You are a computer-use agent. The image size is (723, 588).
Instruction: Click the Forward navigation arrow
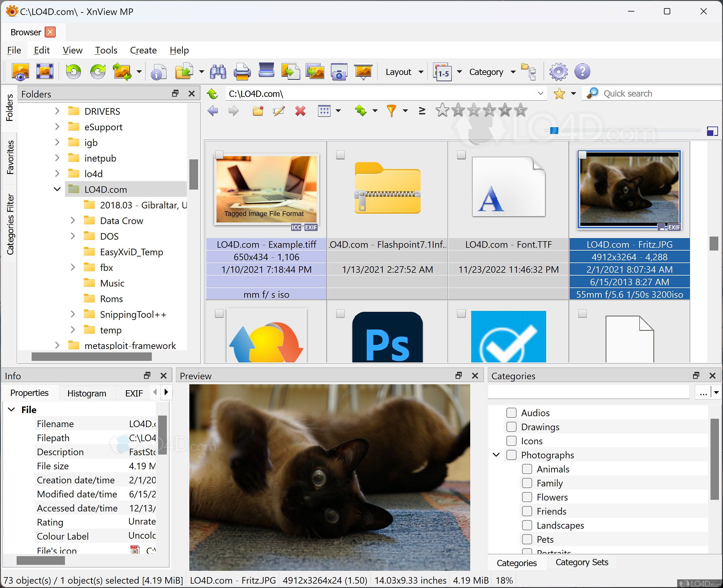[233, 111]
